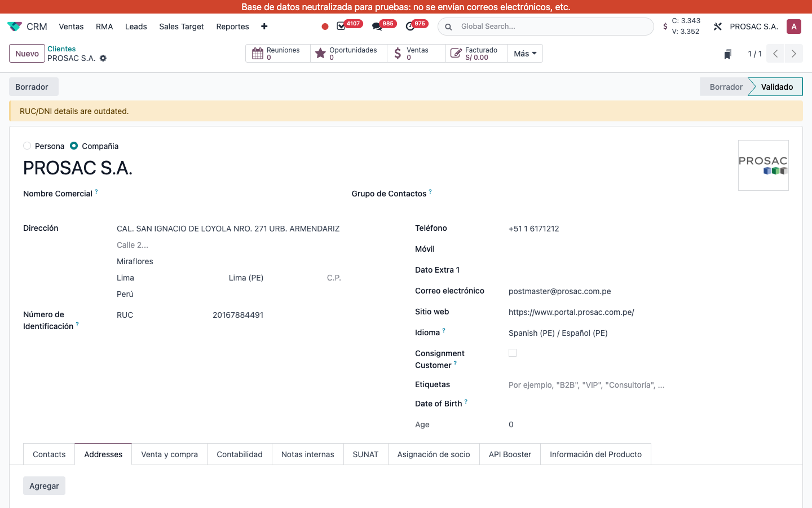The image size is (812, 508).
Task: Click PROSAC S.A. company switcher
Action: tap(754, 27)
